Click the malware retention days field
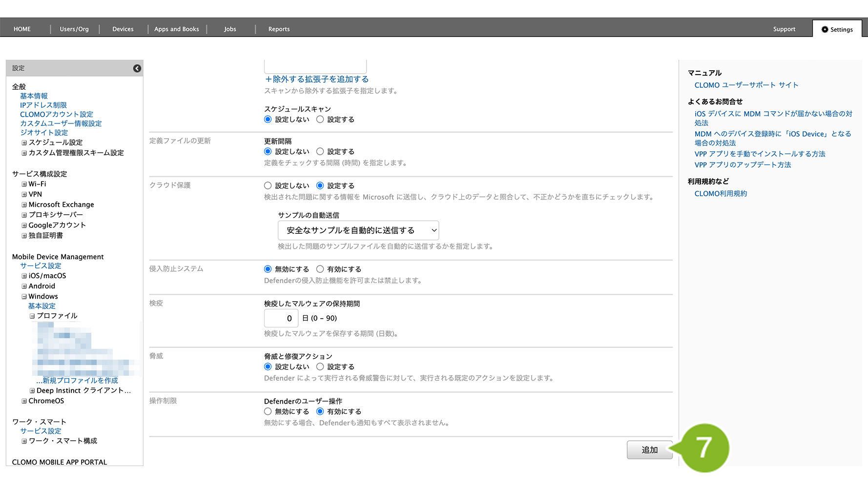The width and height of the screenshot is (868, 488). click(281, 319)
